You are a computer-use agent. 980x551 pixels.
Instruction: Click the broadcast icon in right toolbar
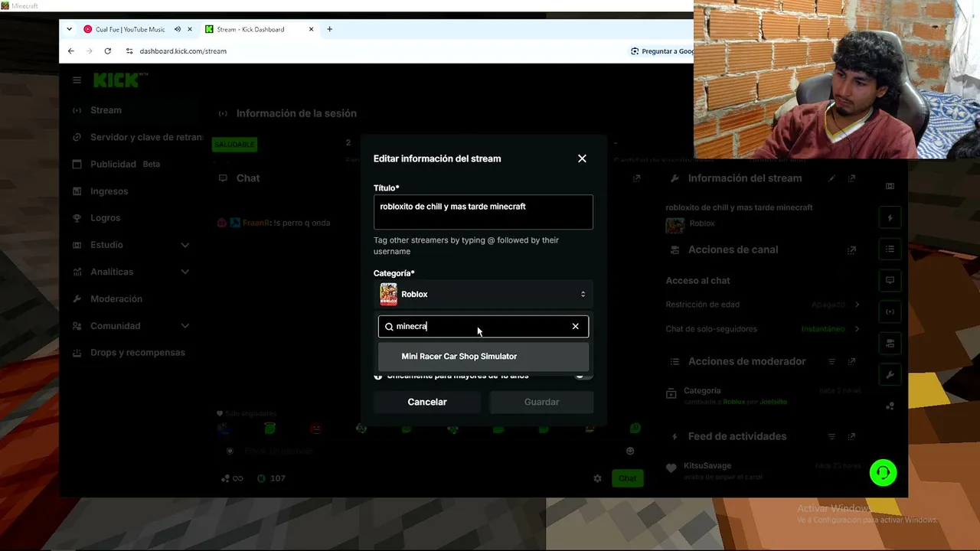[x=890, y=311]
